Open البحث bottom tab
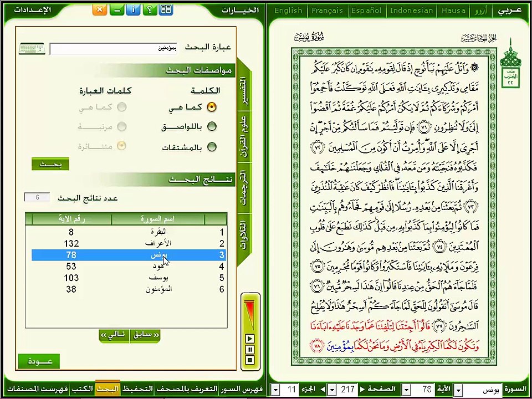Image resolution: width=532 pixels, height=399 pixels. pos(108,388)
